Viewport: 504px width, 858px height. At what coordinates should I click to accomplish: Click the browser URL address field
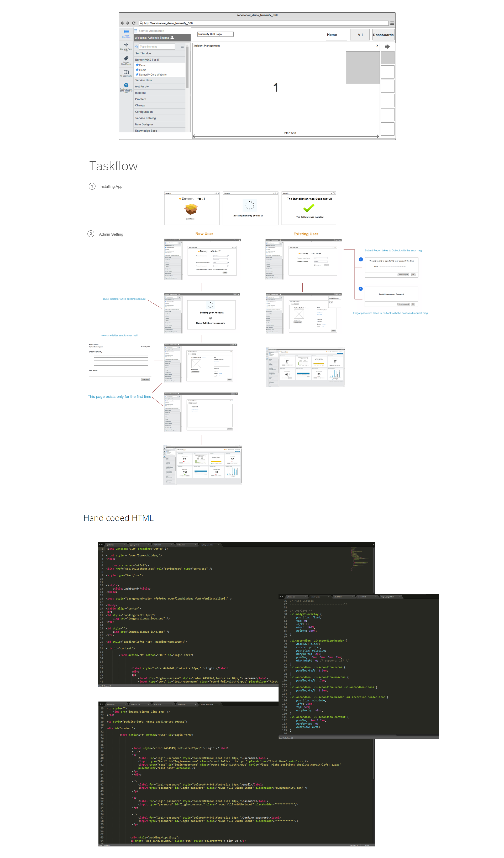point(265,23)
